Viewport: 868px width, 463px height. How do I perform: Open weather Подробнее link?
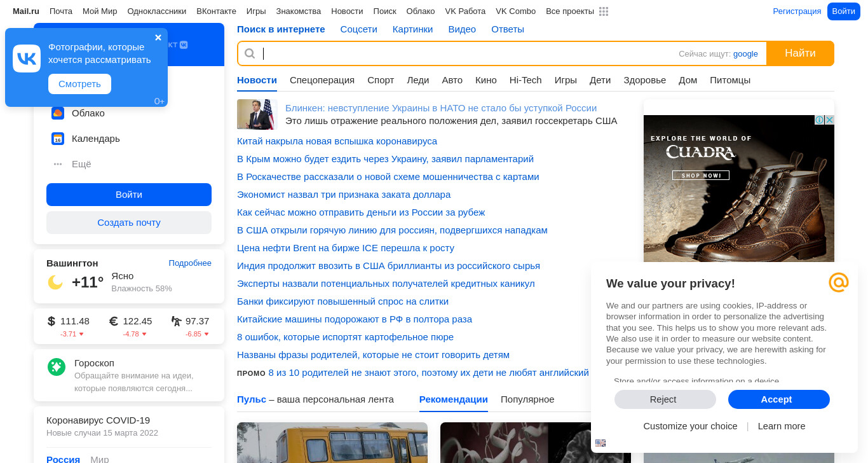pos(190,263)
